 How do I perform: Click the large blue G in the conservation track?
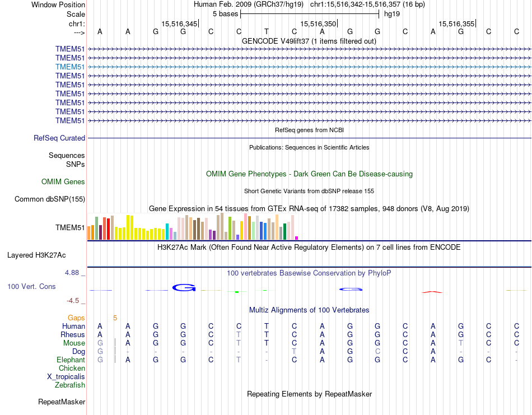(x=184, y=288)
